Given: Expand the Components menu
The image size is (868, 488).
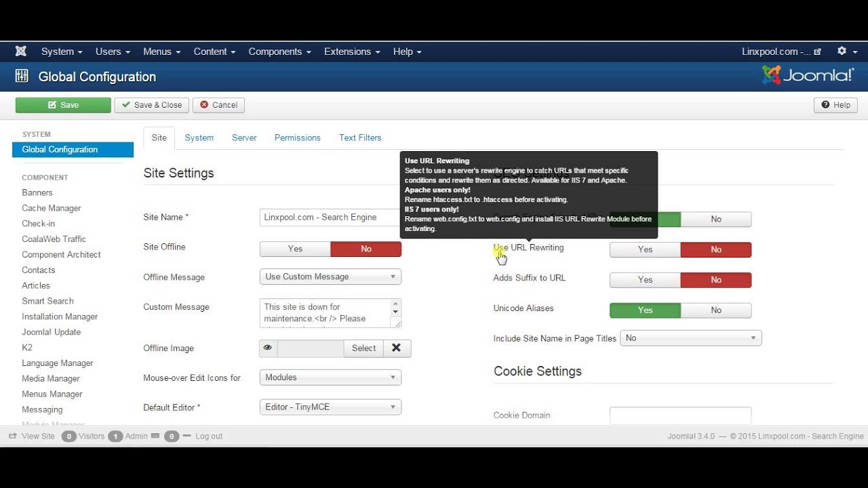Looking at the screenshot, I should pos(280,52).
